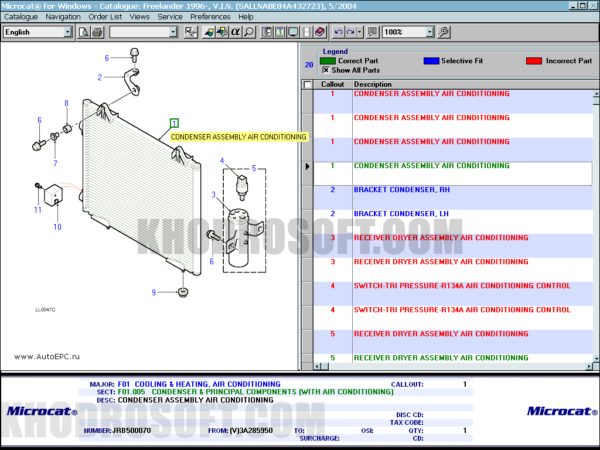The image size is (600, 450).
Task: Click the printer icon
Action: pyautogui.click(x=97, y=32)
